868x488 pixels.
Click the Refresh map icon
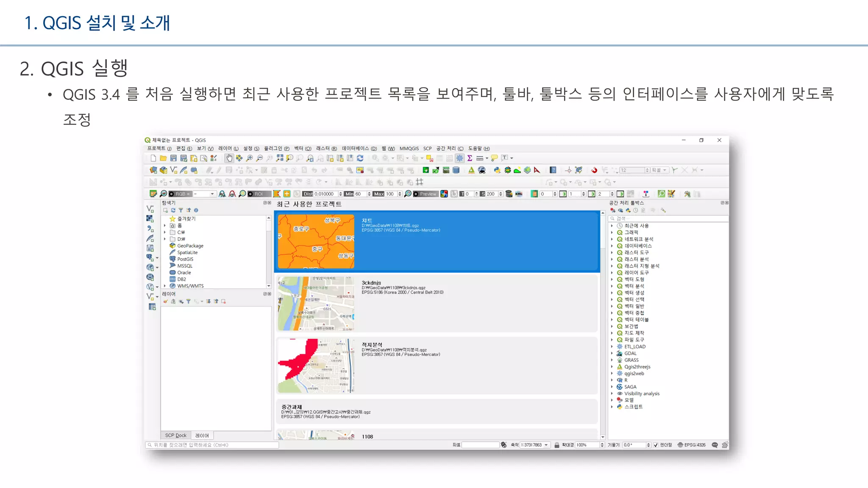pos(360,158)
